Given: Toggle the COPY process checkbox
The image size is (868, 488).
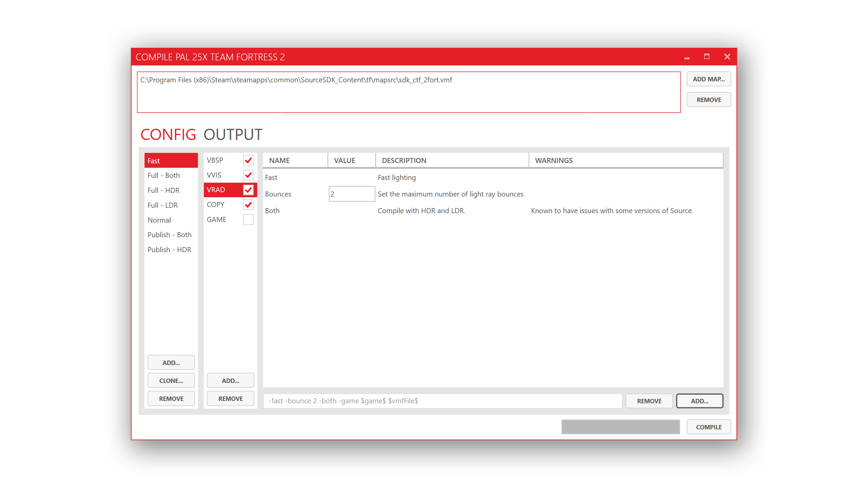Looking at the screenshot, I should click(x=248, y=205).
